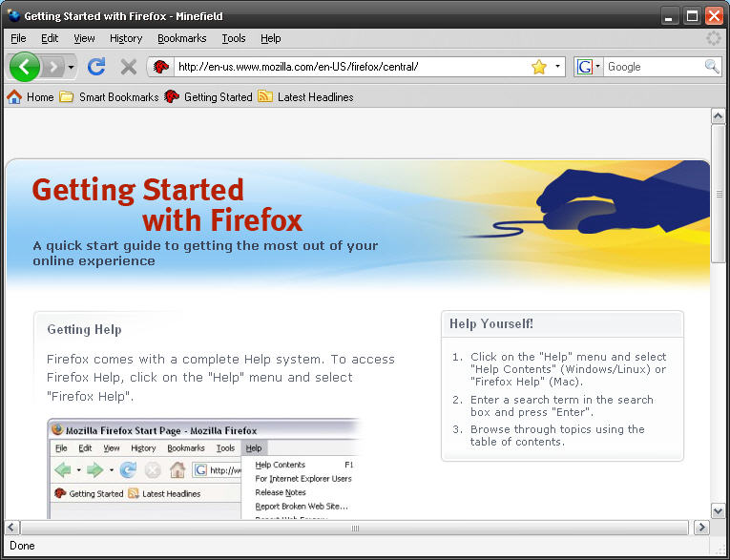Click the Forward arrow button
The image size is (730, 560).
click(52, 67)
